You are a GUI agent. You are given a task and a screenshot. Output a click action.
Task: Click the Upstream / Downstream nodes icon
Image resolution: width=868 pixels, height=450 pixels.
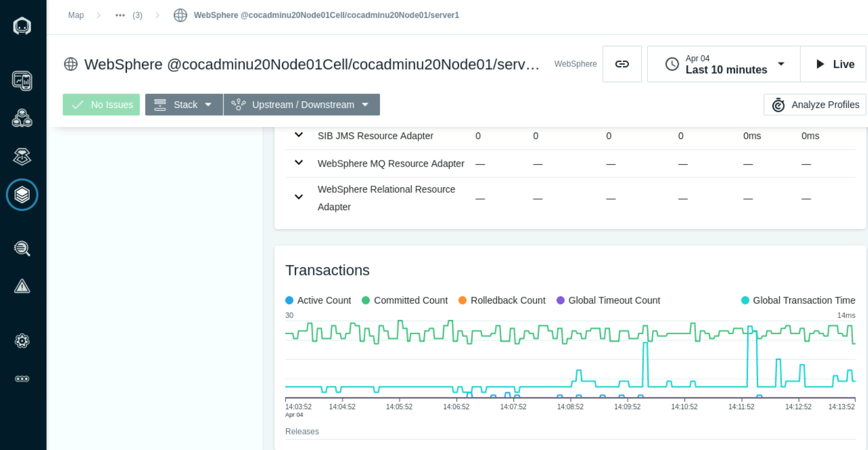pos(239,105)
